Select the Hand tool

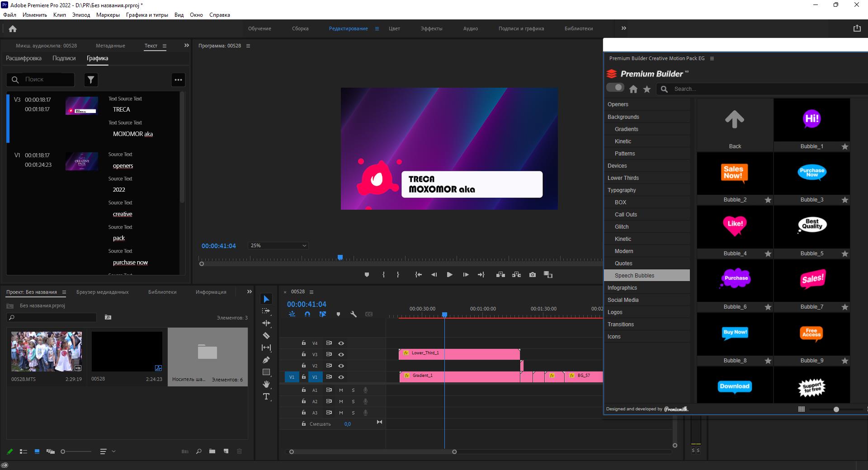click(x=266, y=384)
